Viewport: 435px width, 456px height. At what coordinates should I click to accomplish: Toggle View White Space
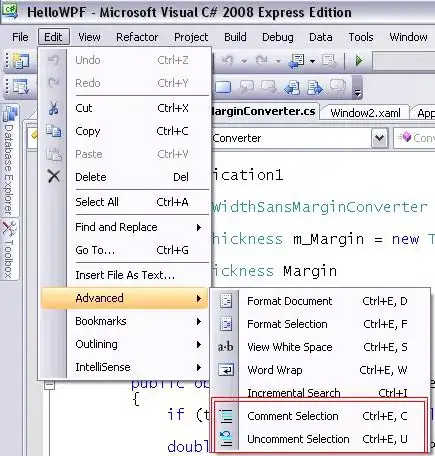320,347
